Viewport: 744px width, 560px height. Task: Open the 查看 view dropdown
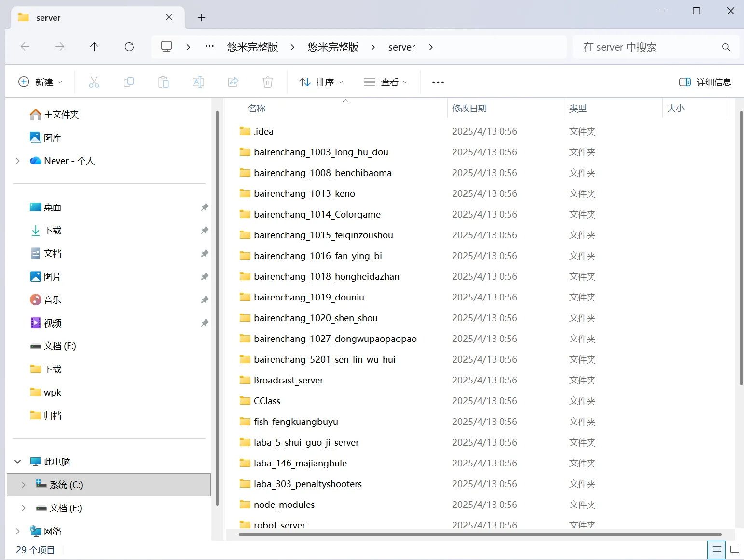(x=386, y=82)
